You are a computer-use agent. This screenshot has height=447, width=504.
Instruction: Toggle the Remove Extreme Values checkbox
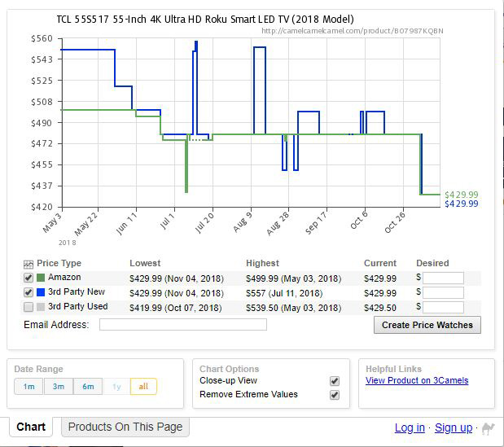[x=335, y=395]
